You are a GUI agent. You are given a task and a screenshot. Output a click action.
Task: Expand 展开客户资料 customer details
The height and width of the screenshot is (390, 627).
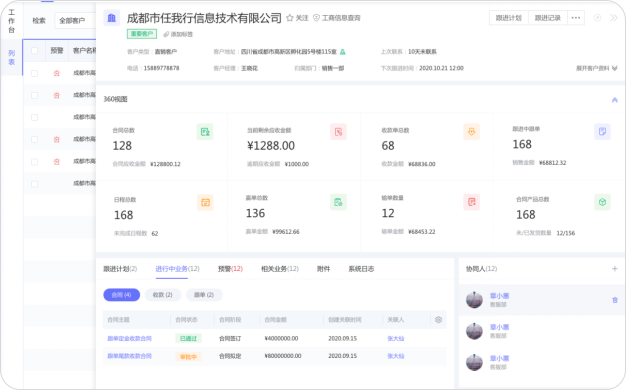(x=597, y=68)
